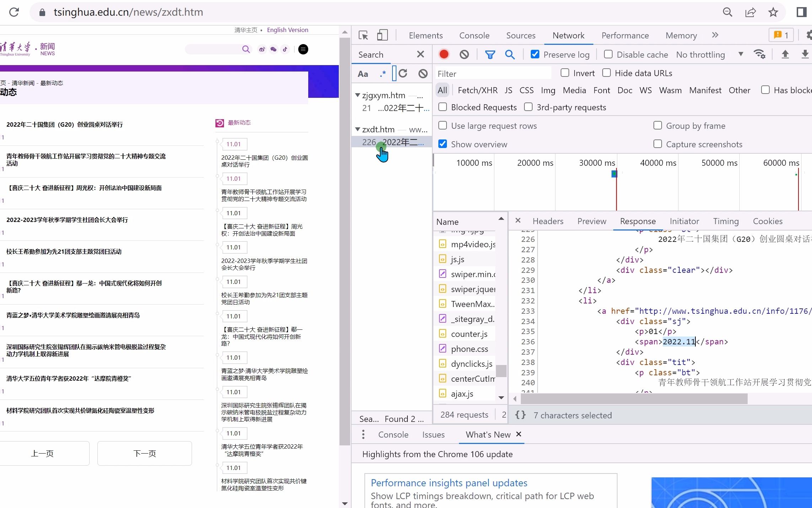Viewport: 812px width, 508px height.
Task: Expand the zxdt.htm network entry
Action: pos(357,129)
